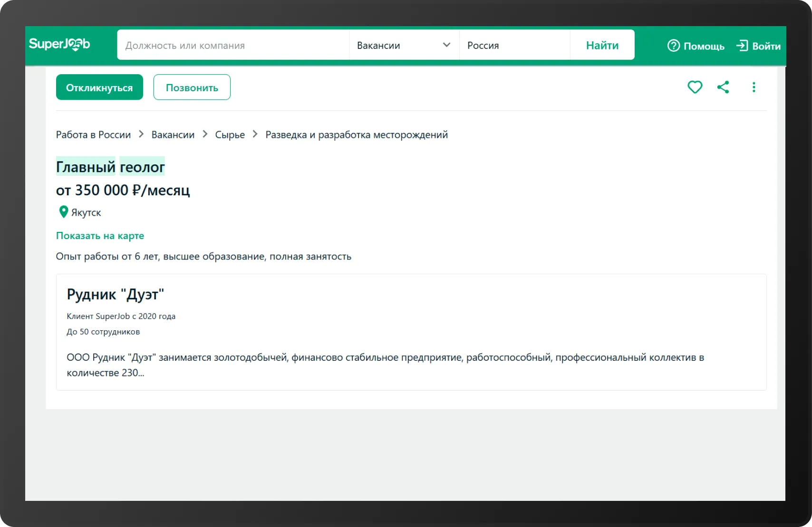Click the Россия region field
The image size is (812, 527).
[513, 46]
